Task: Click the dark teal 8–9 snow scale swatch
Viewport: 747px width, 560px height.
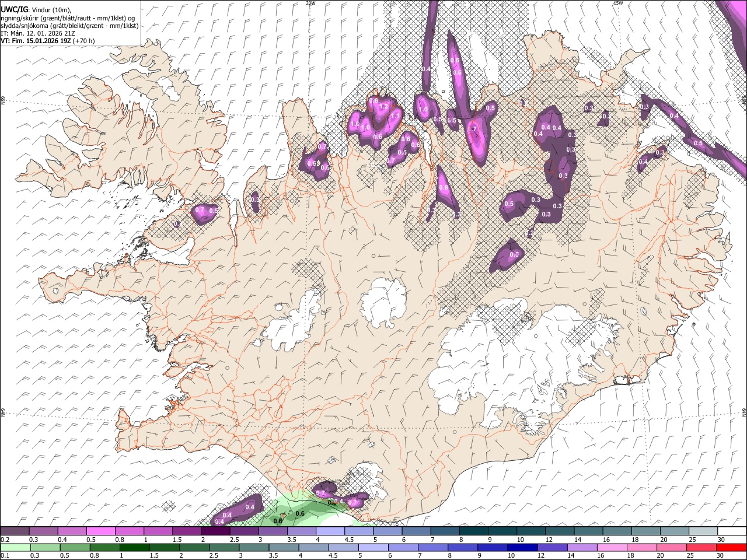Action: click(474, 531)
